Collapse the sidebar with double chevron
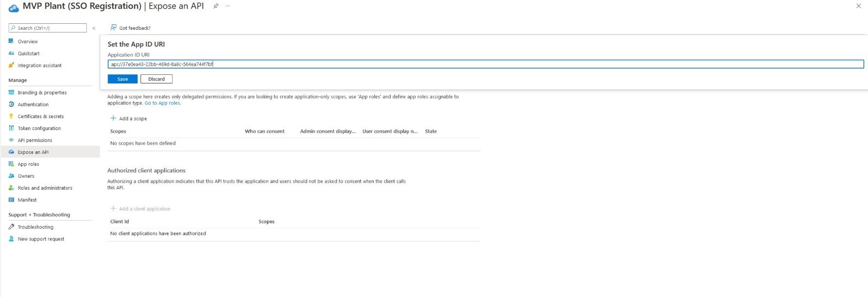Screen dimensions: 868x297 (94, 28)
